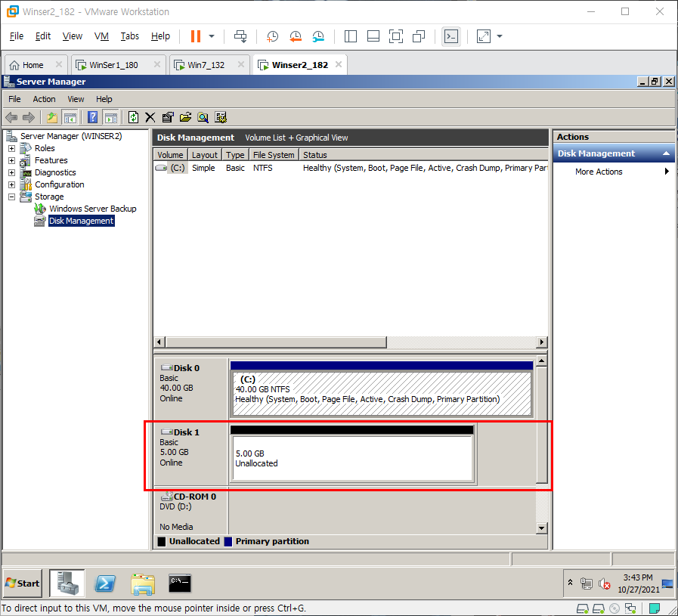678x616 pixels.
Task: Expand the Diagnostics tree node
Action: (11, 172)
